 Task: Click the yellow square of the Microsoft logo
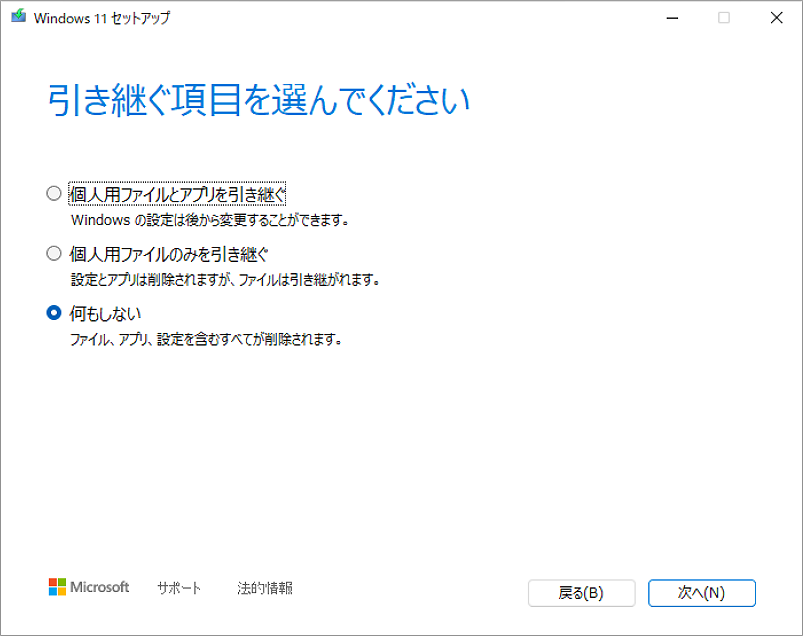61,592
